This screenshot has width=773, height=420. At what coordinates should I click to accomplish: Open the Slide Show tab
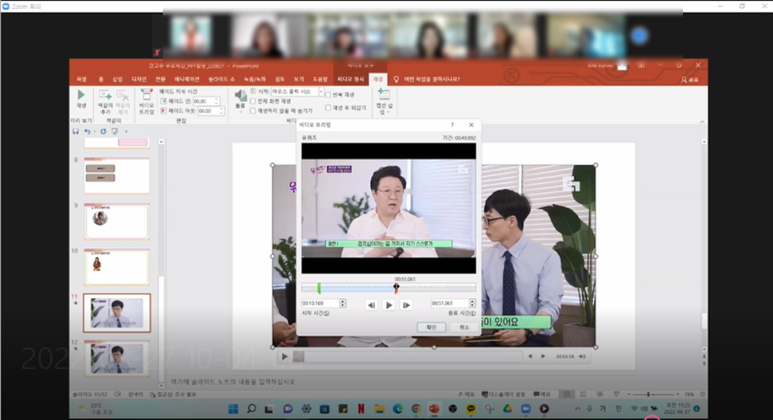point(221,79)
